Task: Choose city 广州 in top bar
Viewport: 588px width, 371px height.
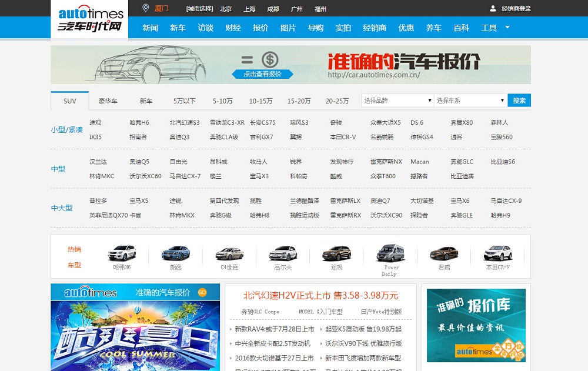Action: [x=296, y=9]
